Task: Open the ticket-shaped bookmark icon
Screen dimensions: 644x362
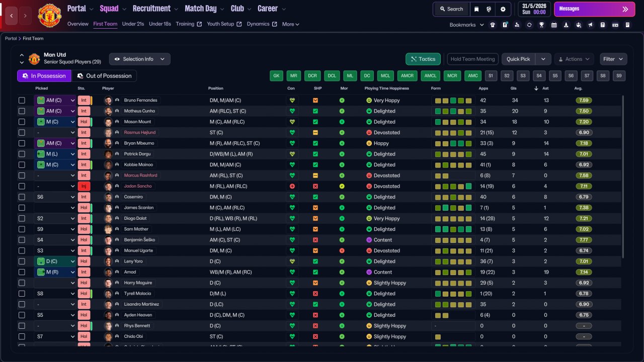Action: (615, 25)
